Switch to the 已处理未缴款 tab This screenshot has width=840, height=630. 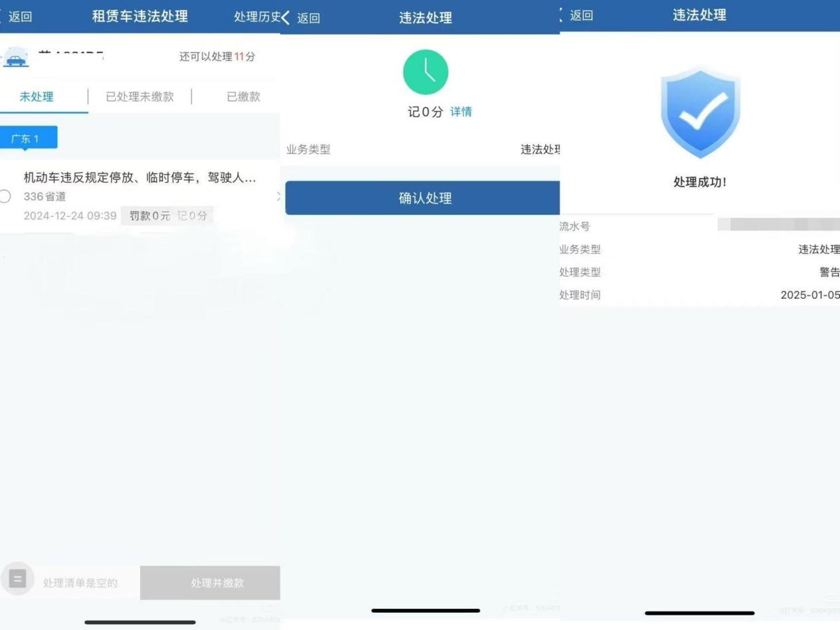139,97
